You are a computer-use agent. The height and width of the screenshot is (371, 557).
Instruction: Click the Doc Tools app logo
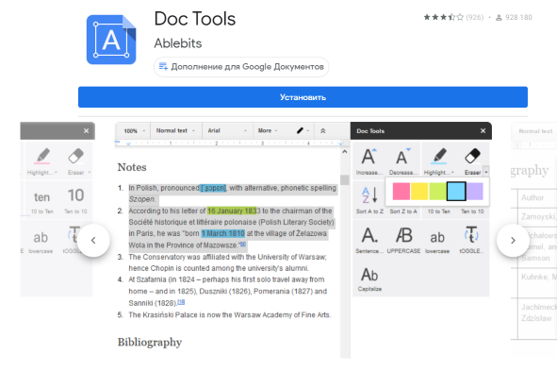111,39
